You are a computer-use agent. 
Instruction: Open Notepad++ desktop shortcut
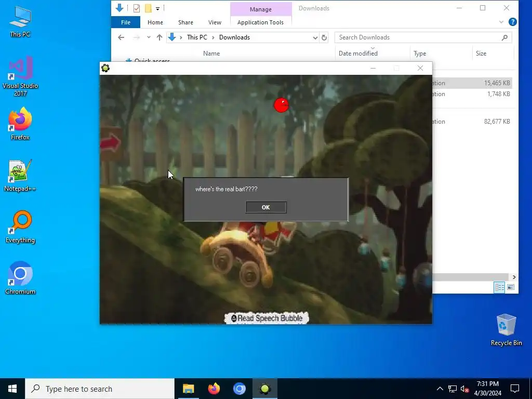point(20,176)
